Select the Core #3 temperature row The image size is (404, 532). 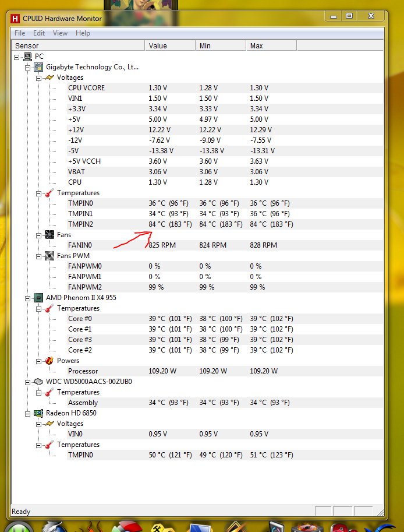[225, 340]
